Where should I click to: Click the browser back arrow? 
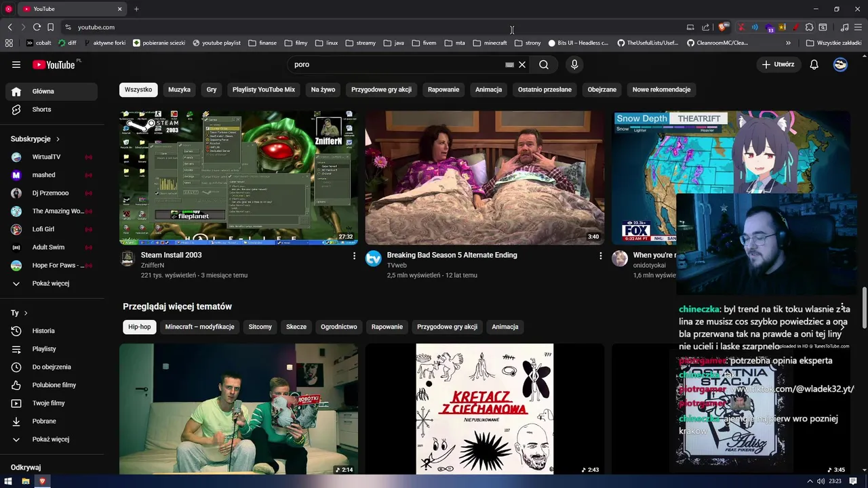(x=9, y=27)
